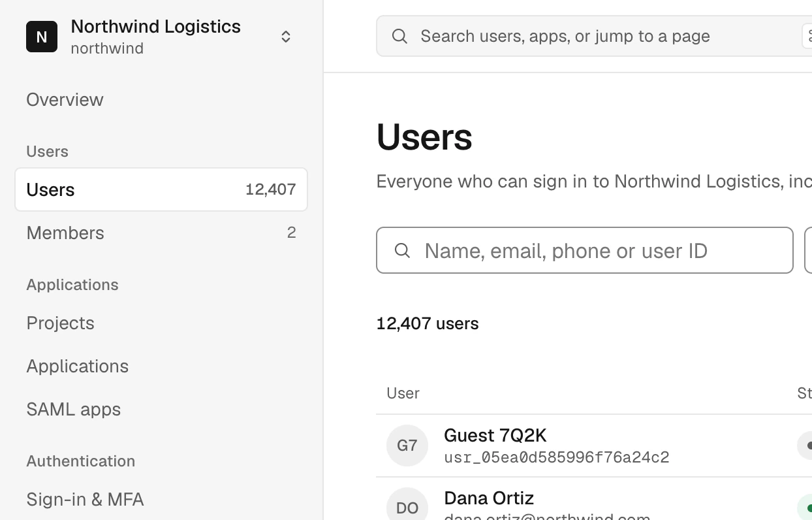Click the top search bar magnifier icon
Image resolution: width=812 pixels, height=520 pixels.
coord(400,36)
